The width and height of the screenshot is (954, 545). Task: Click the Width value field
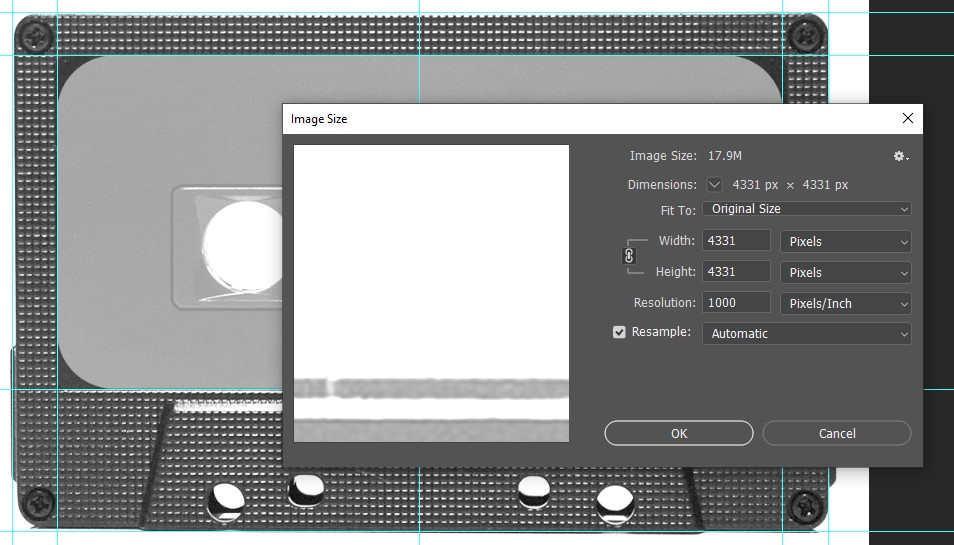coord(737,241)
